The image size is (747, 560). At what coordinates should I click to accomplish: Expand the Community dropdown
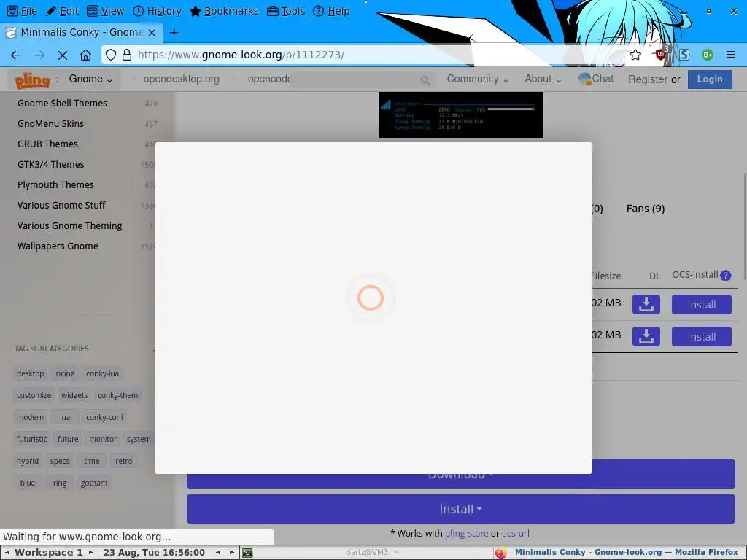click(x=477, y=79)
